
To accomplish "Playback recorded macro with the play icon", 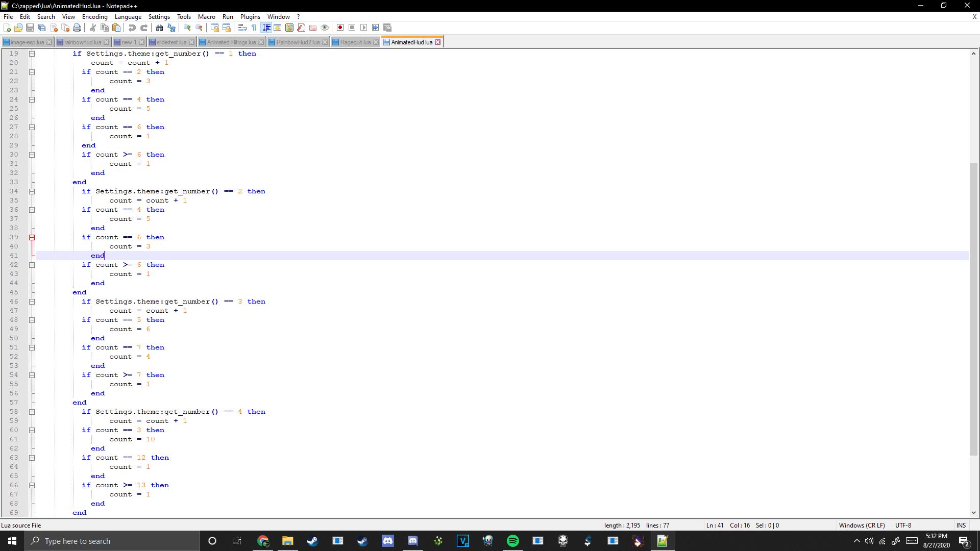I will point(364,28).
